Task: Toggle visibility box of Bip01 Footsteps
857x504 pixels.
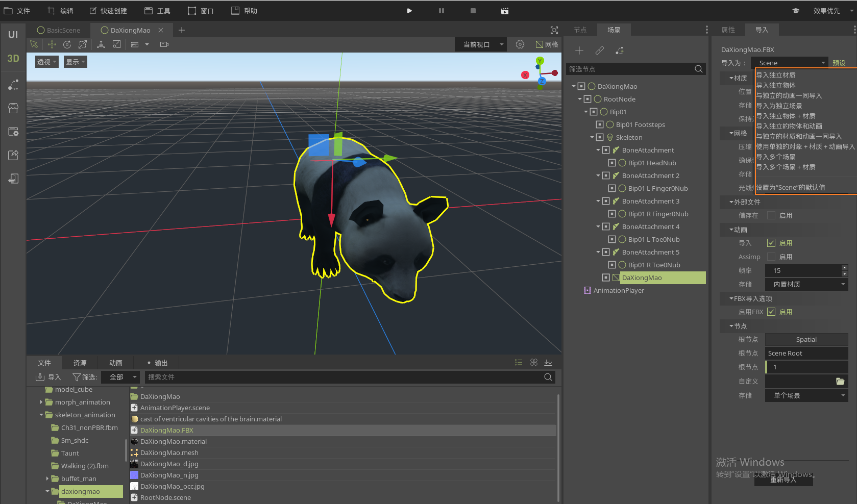Action: pos(600,124)
